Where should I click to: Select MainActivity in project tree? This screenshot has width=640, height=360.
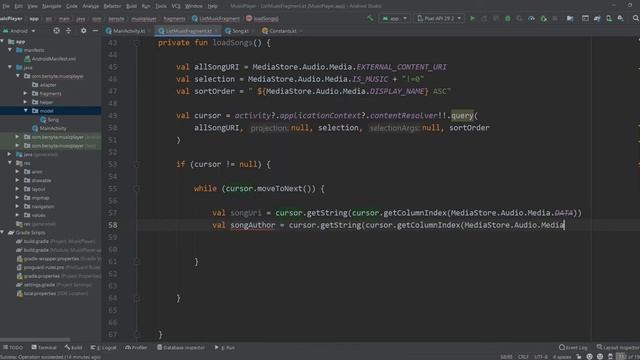53,128
